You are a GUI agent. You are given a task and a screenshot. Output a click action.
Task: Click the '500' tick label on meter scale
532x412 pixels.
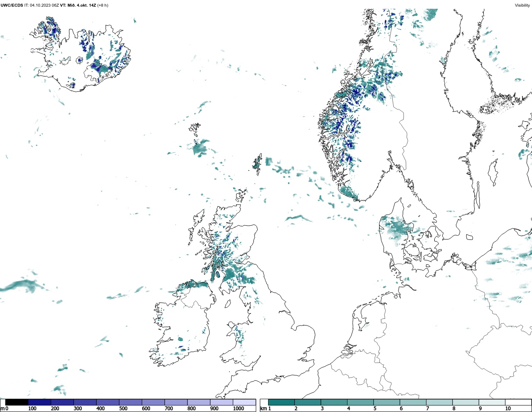click(123, 409)
